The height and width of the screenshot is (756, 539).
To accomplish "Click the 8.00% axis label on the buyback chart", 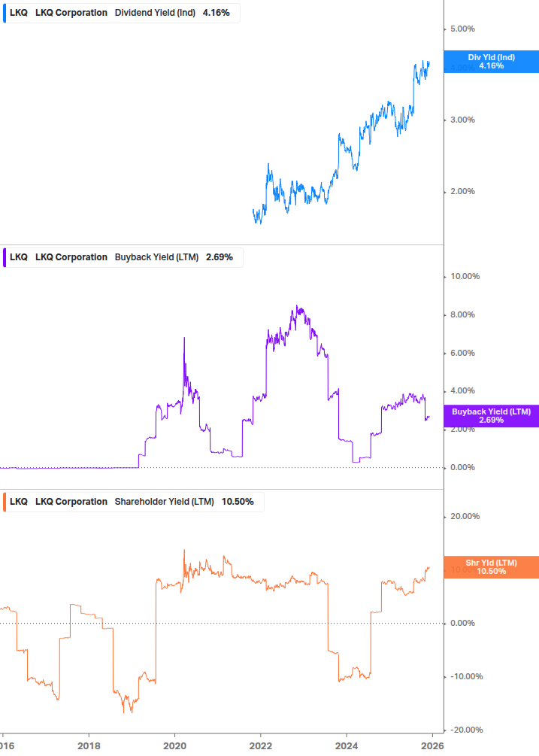I will tap(462, 315).
